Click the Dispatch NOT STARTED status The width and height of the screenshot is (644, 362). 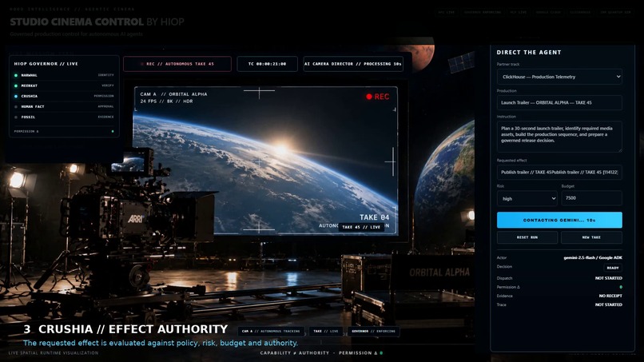(608, 278)
